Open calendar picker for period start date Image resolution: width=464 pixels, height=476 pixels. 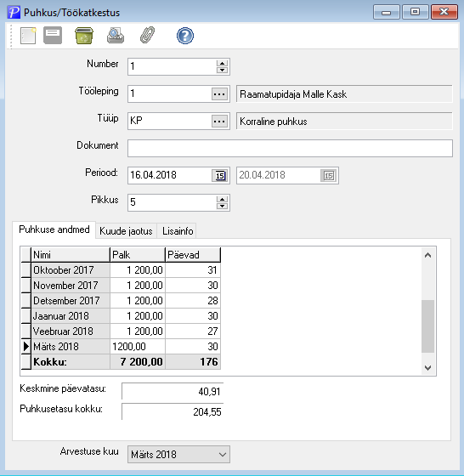220,175
